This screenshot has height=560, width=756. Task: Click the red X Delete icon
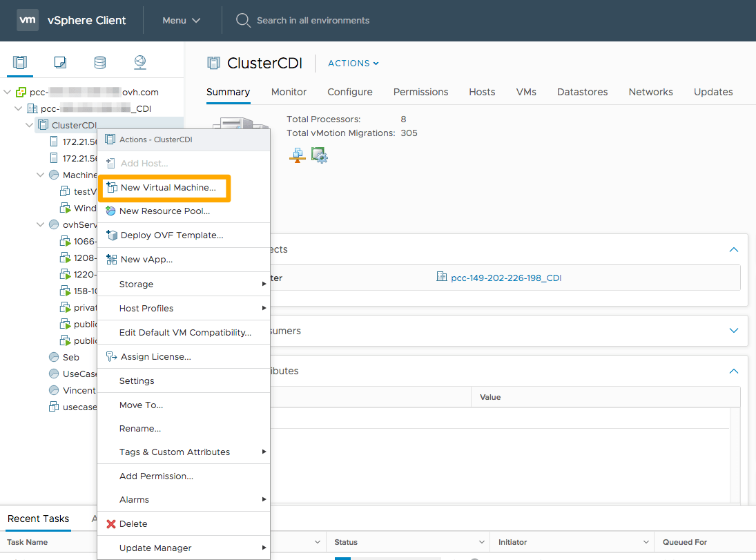coord(111,524)
